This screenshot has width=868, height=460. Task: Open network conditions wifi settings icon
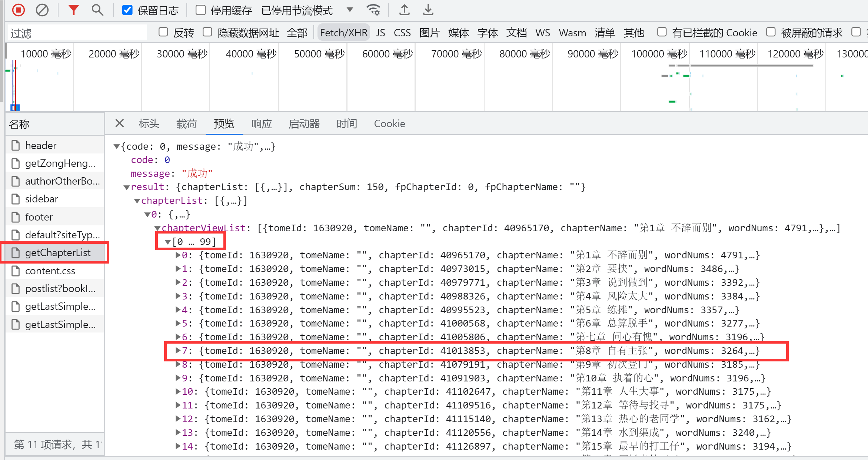click(373, 10)
